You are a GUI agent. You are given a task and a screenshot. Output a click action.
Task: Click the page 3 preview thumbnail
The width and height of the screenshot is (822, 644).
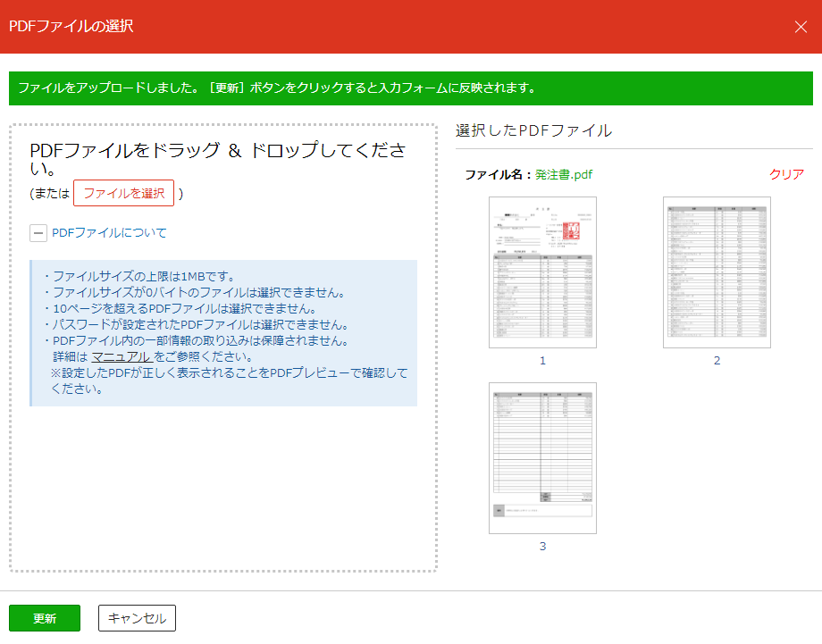[541, 457]
